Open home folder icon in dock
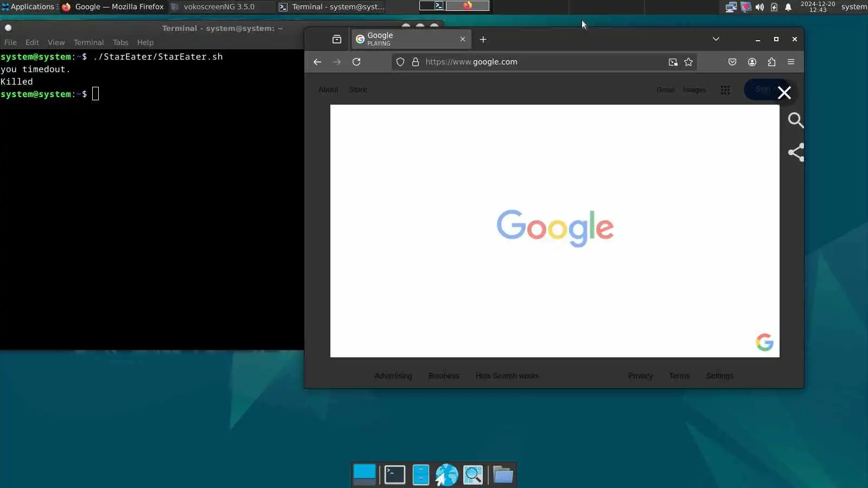 coord(503,475)
